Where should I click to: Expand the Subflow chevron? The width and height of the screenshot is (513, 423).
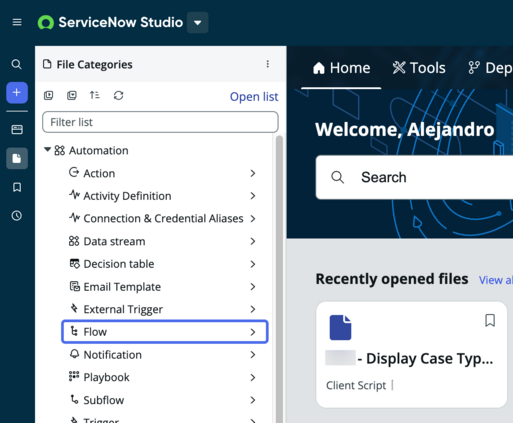tap(253, 400)
